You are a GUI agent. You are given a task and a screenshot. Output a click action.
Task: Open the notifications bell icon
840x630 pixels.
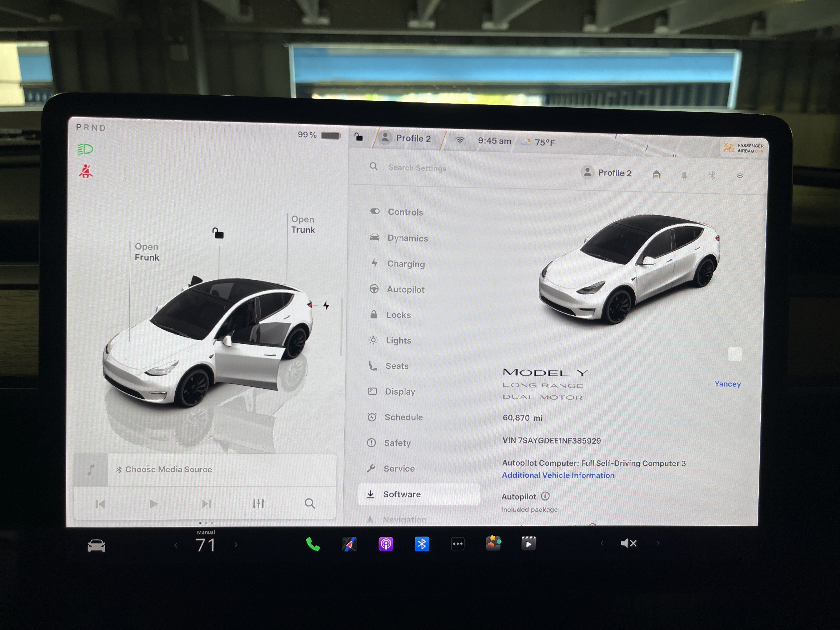point(684,175)
